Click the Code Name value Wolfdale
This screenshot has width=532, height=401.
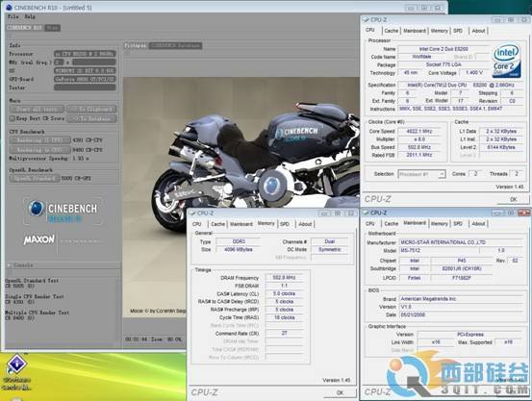click(x=421, y=57)
